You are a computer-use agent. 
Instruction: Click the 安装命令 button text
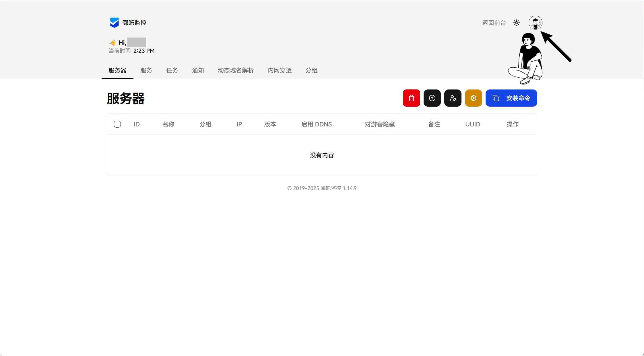518,98
